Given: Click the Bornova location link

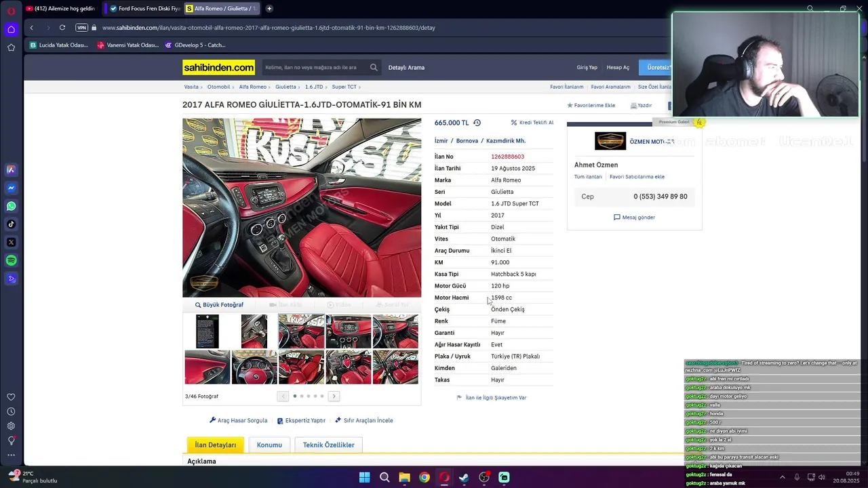Looking at the screenshot, I should click(x=467, y=141).
